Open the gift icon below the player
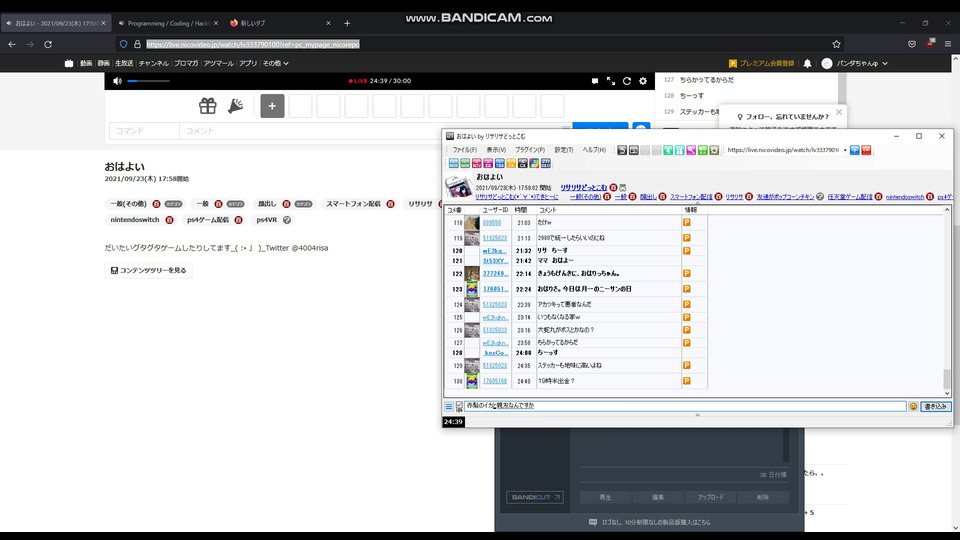 (208, 106)
